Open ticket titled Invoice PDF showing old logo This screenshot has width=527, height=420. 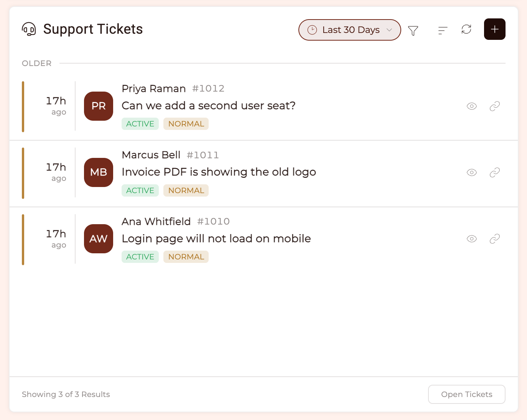click(219, 172)
